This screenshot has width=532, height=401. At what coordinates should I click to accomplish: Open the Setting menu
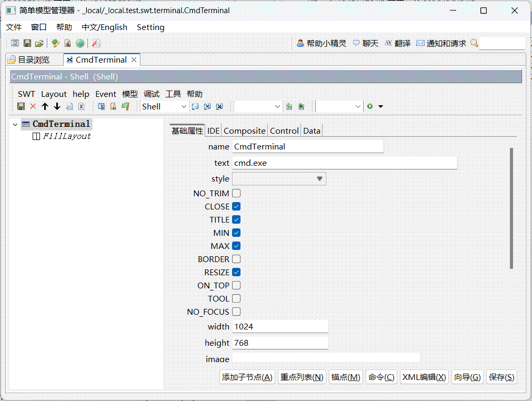tap(150, 27)
